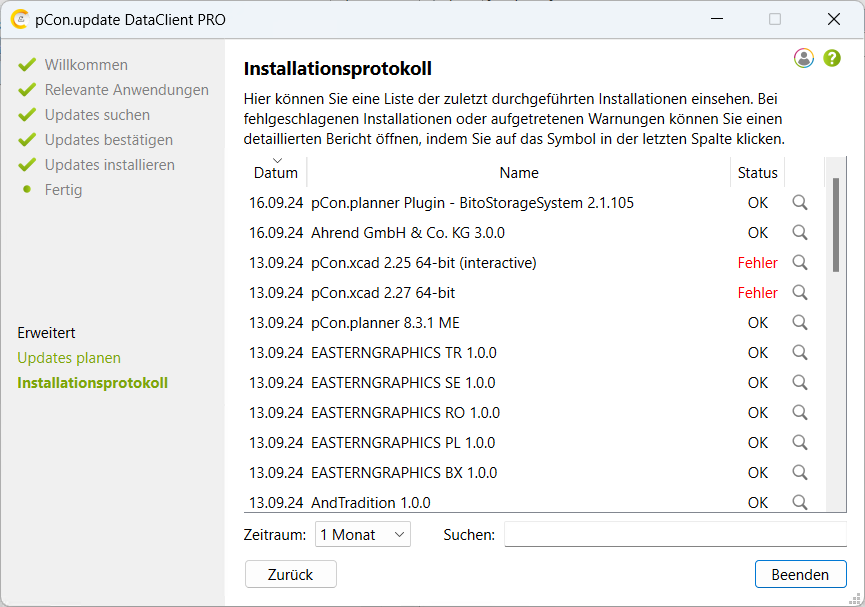Select row pCon.planner 8.3.1 ME
Screen dimensions: 865x607
tap(535, 323)
